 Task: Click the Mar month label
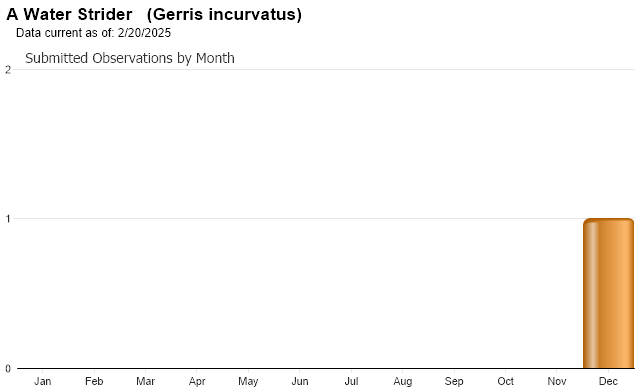[145, 381]
